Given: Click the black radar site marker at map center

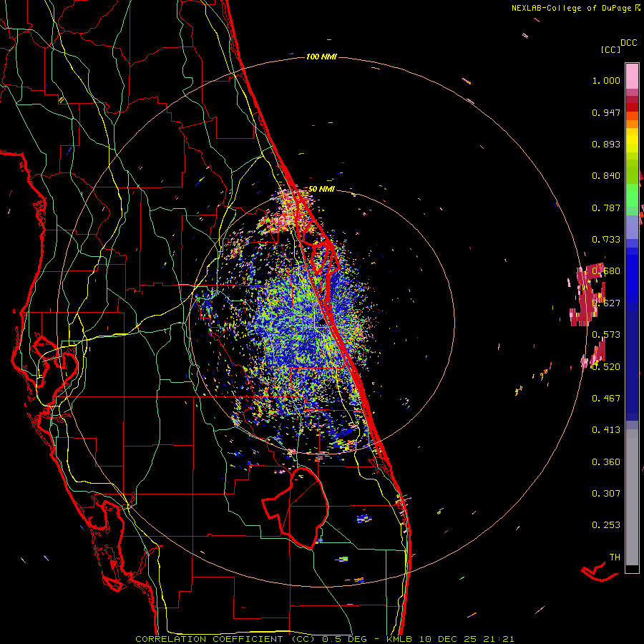Looking at the screenshot, I should coord(322,323).
